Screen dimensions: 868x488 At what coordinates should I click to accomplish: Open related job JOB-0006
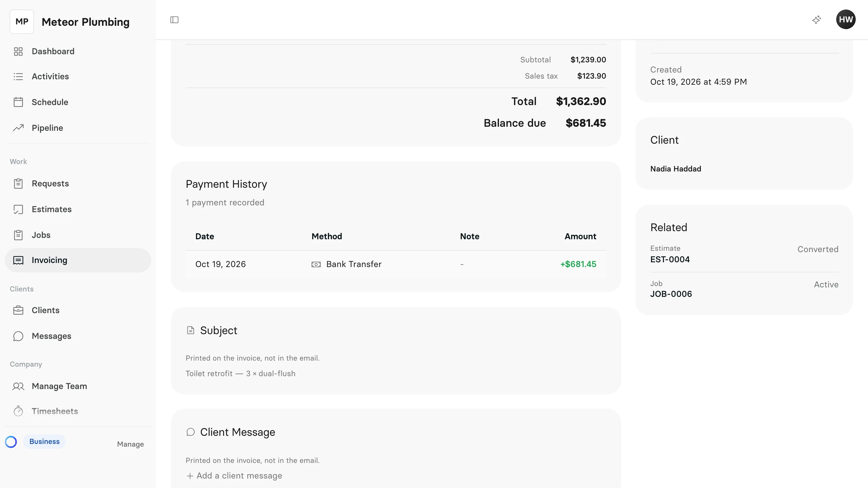(x=671, y=294)
